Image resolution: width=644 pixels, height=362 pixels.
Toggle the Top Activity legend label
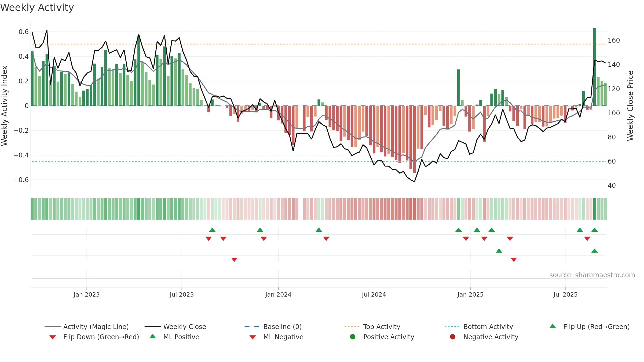tap(382, 327)
